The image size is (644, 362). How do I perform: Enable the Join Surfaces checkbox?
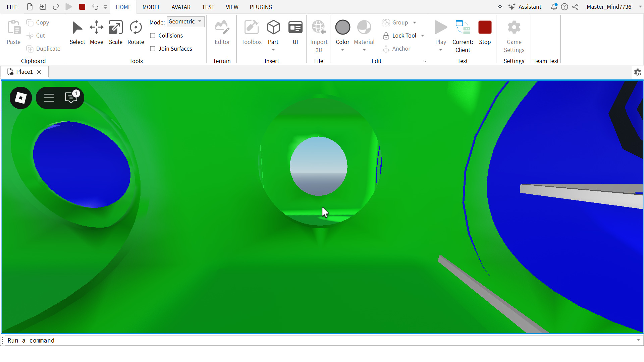coord(153,49)
